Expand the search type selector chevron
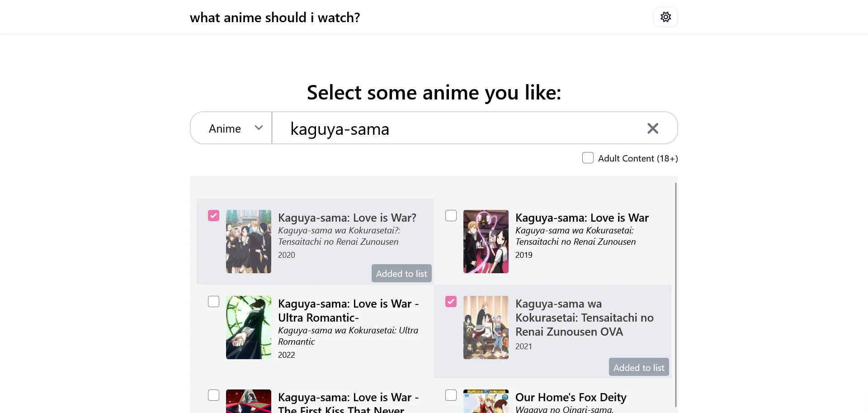The width and height of the screenshot is (868, 413). point(258,128)
